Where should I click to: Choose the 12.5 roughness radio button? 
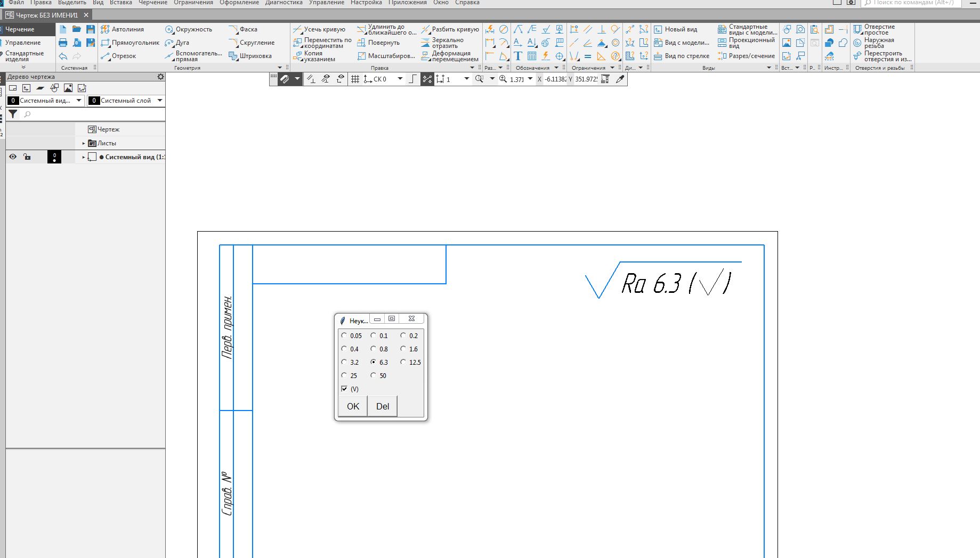click(x=403, y=362)
